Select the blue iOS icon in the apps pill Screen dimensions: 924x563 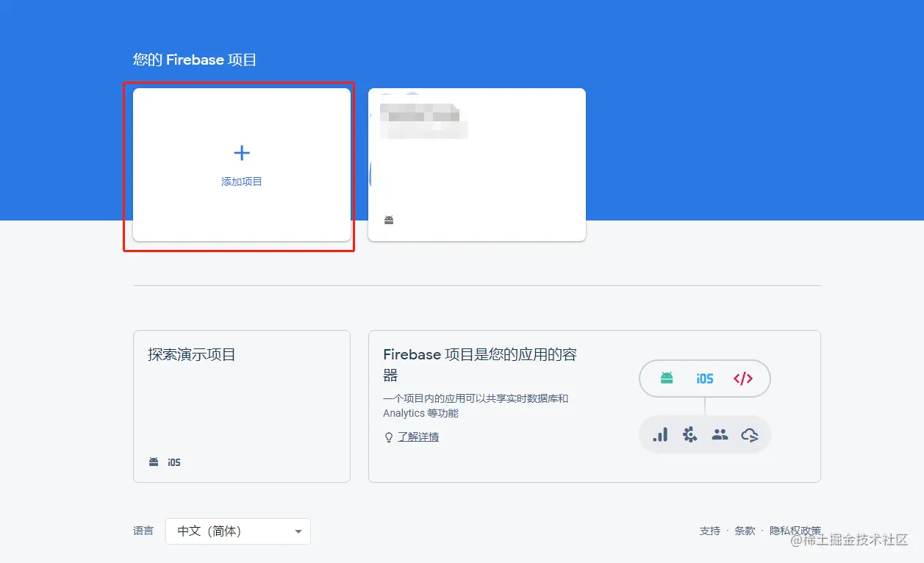(x=704, y=378)
